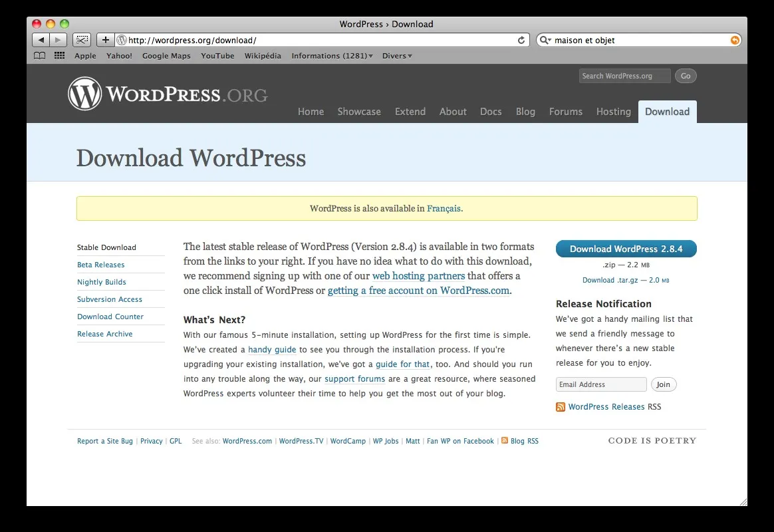Screen dimensions: 774x532
Task: Select Stable Download in sidebar
Action: [x=106, y=247]
